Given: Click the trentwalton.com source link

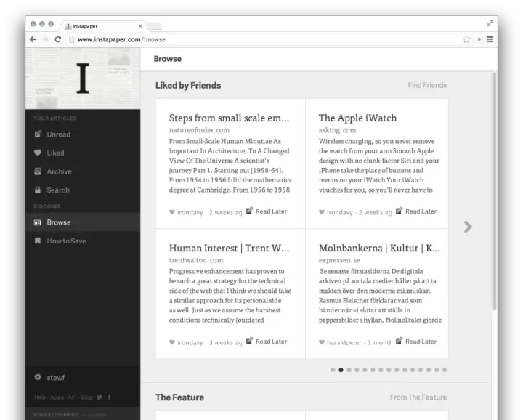Looking at the screenshot, I should pos(196,260).
